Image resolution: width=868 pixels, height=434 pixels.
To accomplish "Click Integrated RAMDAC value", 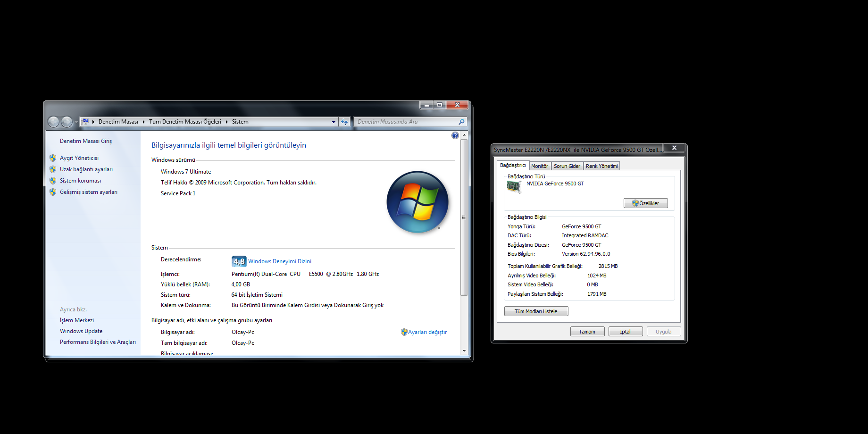I will click(x=585, y=235).
